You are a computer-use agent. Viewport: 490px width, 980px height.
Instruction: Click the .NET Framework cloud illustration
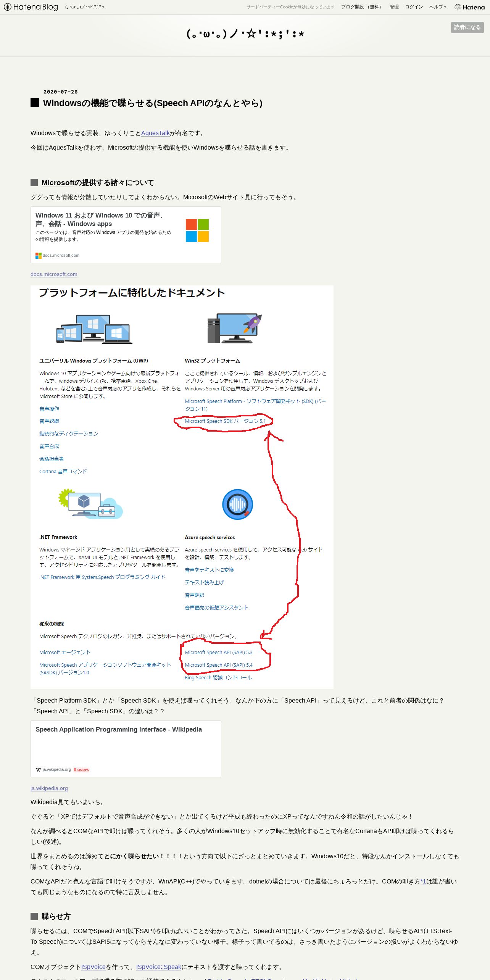point(91,504)
